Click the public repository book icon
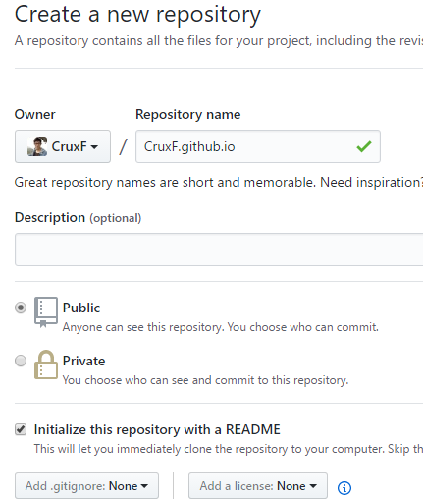423x504 pixels. click(x=46, y=312)
